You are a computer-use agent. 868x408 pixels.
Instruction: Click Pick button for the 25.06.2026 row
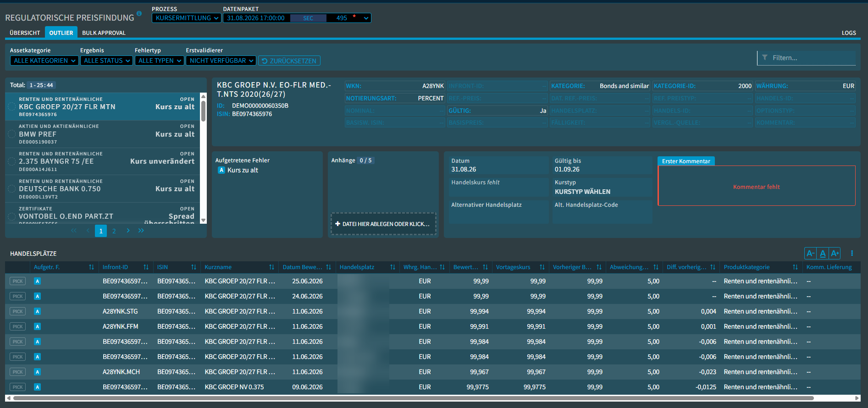[18, 281]
